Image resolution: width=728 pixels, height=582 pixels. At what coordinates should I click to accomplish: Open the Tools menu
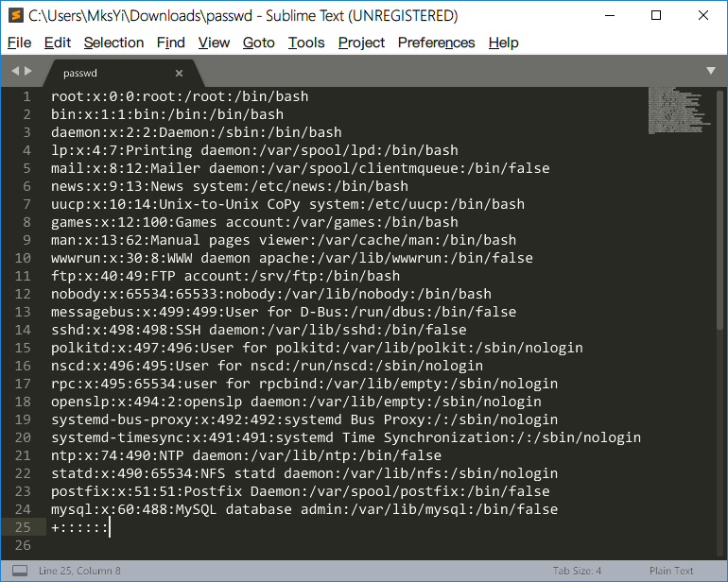coord(306,43)
